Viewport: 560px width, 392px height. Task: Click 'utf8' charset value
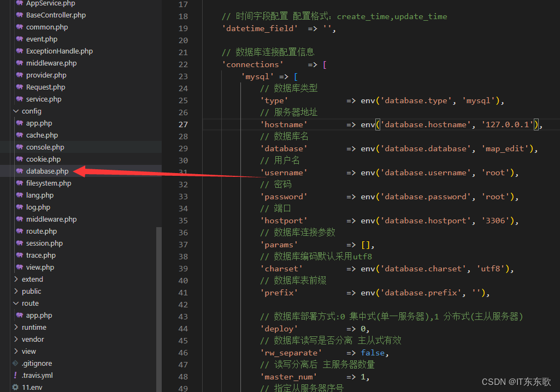click(491, 269)
